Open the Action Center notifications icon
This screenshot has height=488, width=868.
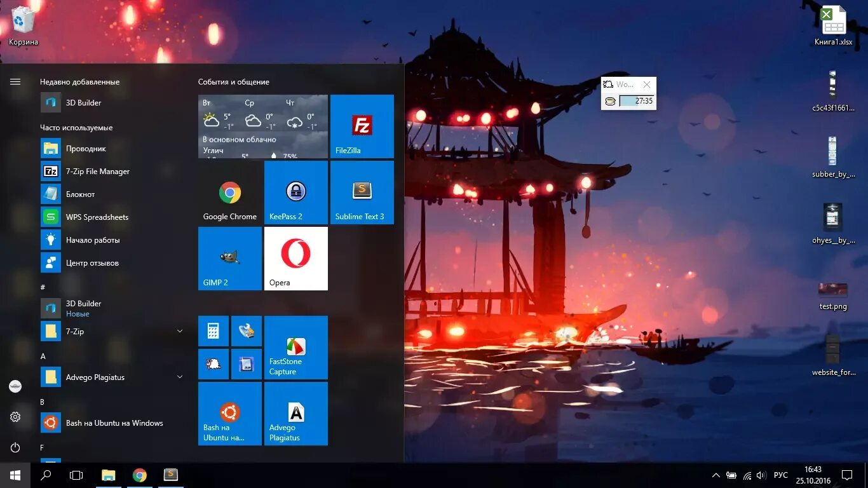click(847, 475)
